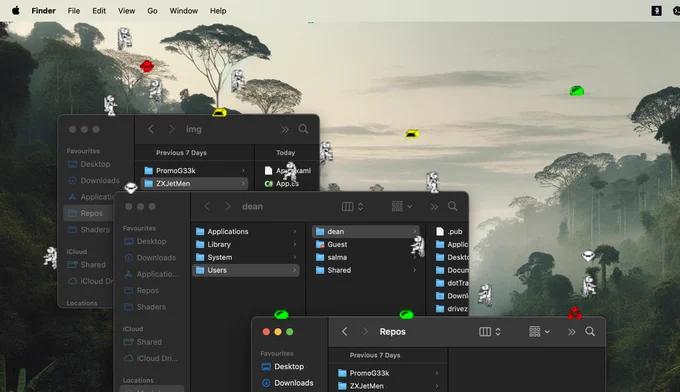This screenshot has height=392, width=680.
Task: Open Desktop in the dean window sidebar
Action: [146, 241]
